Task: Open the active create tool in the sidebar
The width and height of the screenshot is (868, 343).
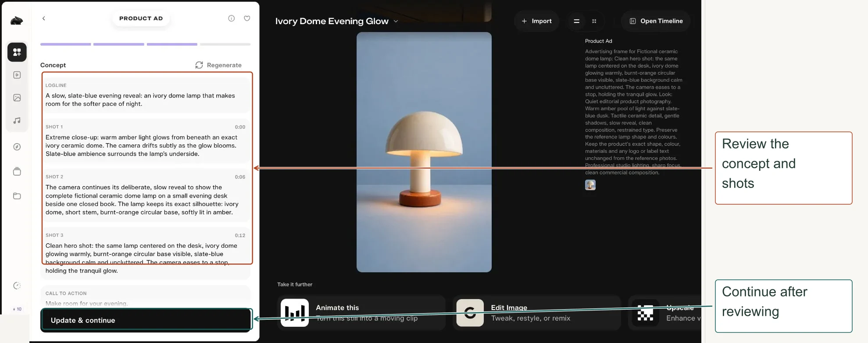Action: coord(17,52)
